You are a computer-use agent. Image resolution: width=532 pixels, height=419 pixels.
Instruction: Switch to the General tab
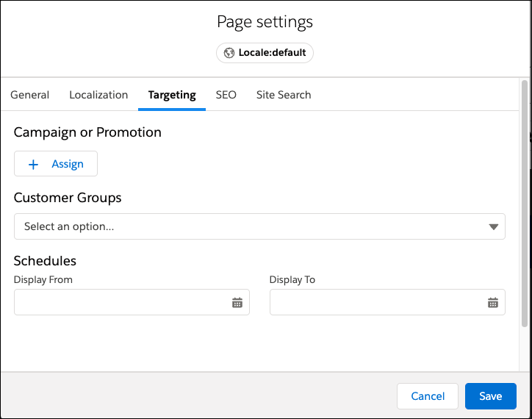pyautogui.click(x=30, y=95)
